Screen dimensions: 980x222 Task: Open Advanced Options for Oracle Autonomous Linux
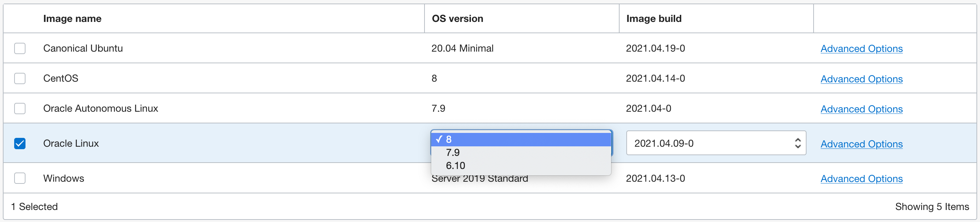pyautogui.click(x=861, y=109)
